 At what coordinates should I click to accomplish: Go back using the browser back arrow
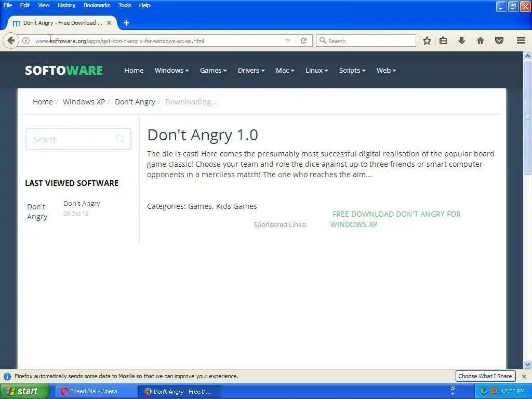pyautogui.click(x=11, y=41)
